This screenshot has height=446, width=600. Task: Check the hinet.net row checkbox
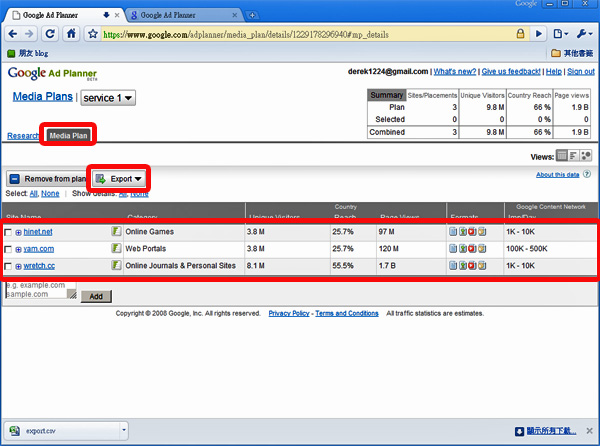coord(8,232)
